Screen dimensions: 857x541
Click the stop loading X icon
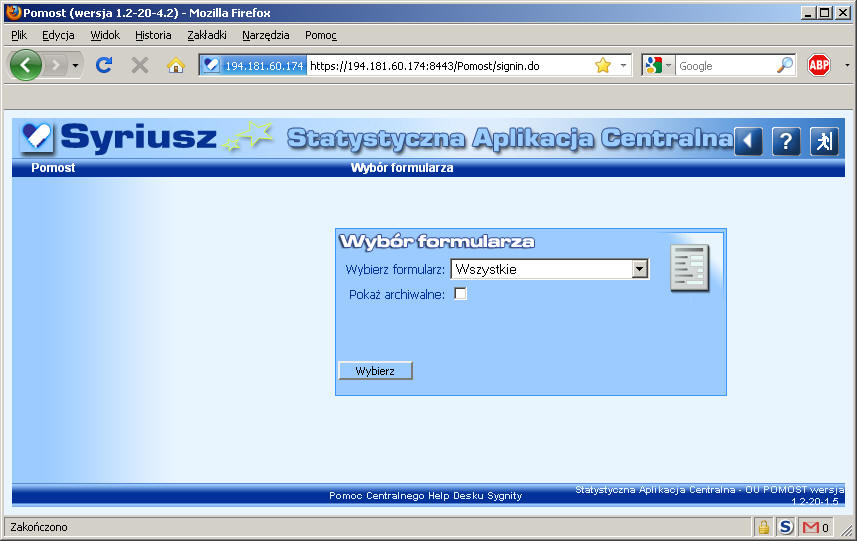[140, 66]
